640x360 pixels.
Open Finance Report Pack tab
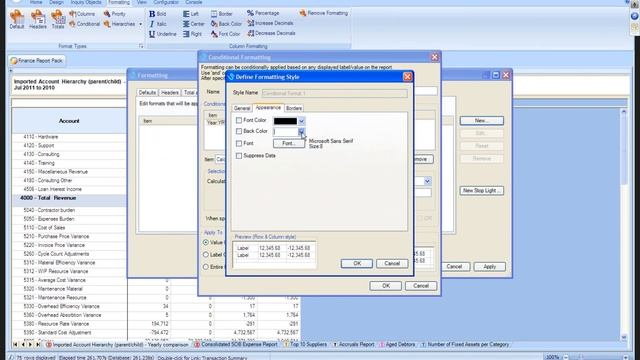click(37, 61)
